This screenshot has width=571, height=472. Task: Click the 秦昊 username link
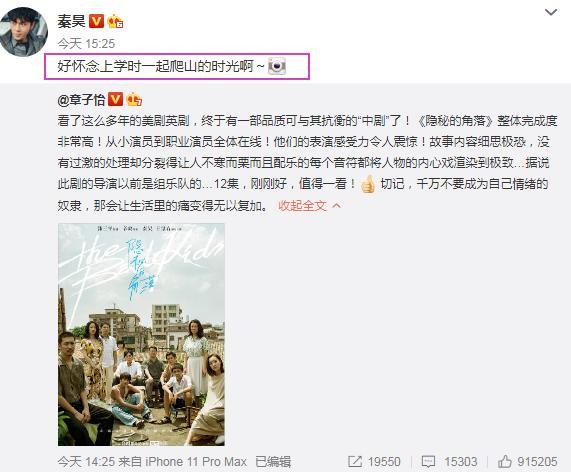pos(71,21)
